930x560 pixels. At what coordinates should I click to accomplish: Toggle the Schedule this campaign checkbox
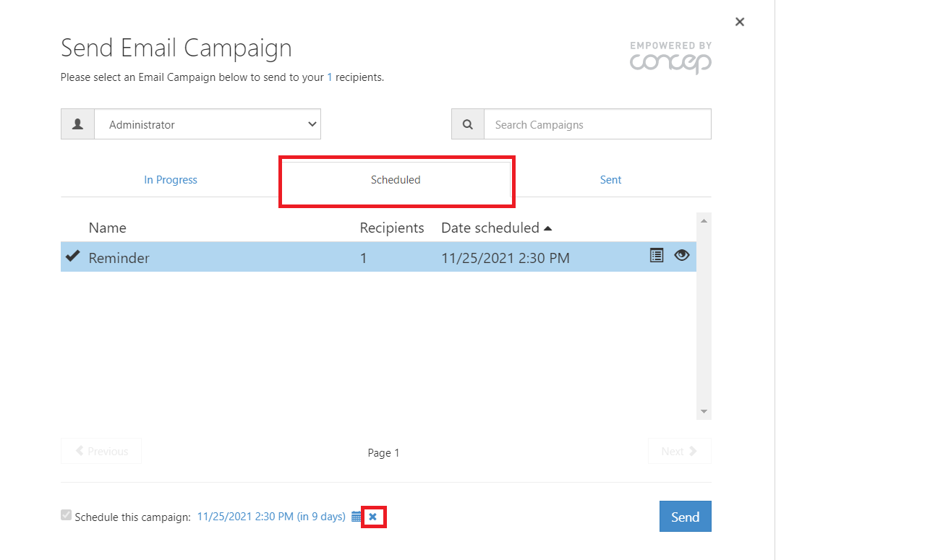[x=67, y=515]
